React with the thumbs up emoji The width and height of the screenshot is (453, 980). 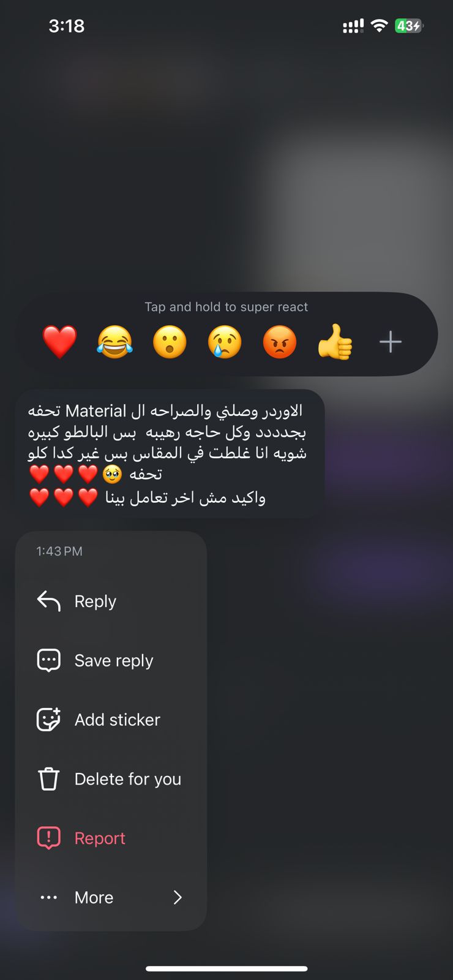335,342
